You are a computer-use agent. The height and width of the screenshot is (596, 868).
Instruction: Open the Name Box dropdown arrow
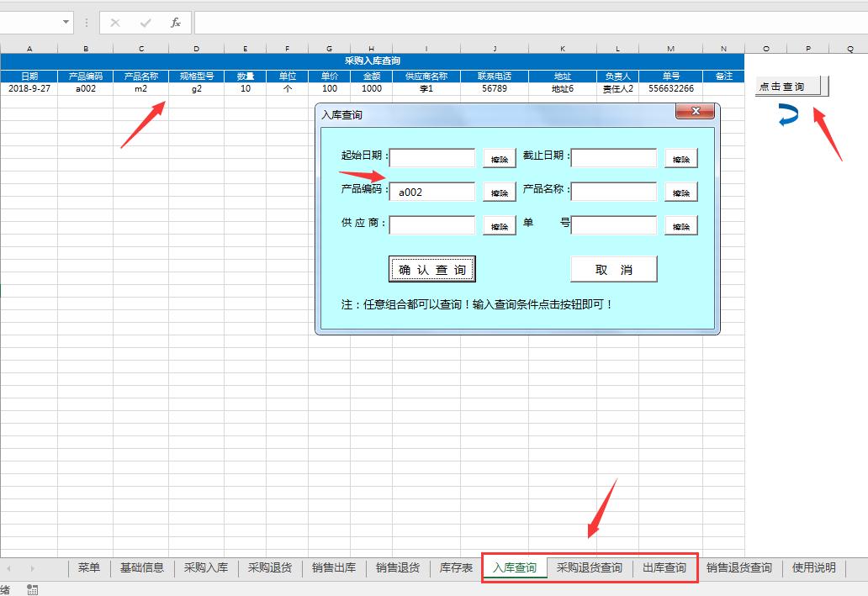(x=66, y=23)
